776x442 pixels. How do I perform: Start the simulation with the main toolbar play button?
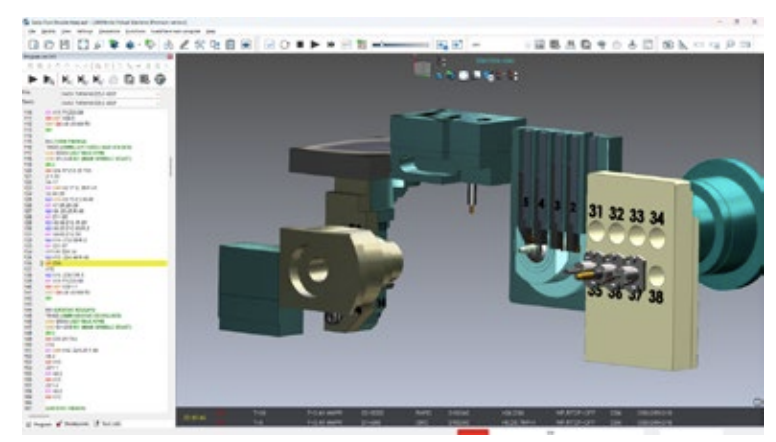315,45
